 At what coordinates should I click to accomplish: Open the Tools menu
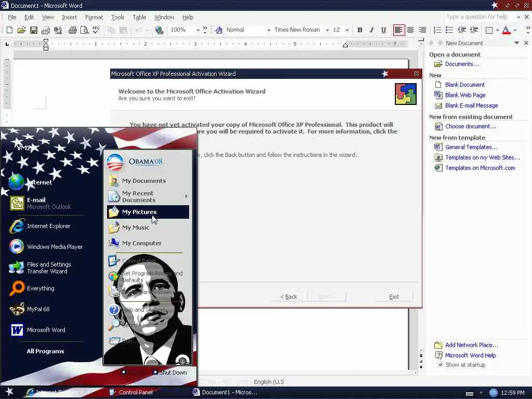click(118, 17)
